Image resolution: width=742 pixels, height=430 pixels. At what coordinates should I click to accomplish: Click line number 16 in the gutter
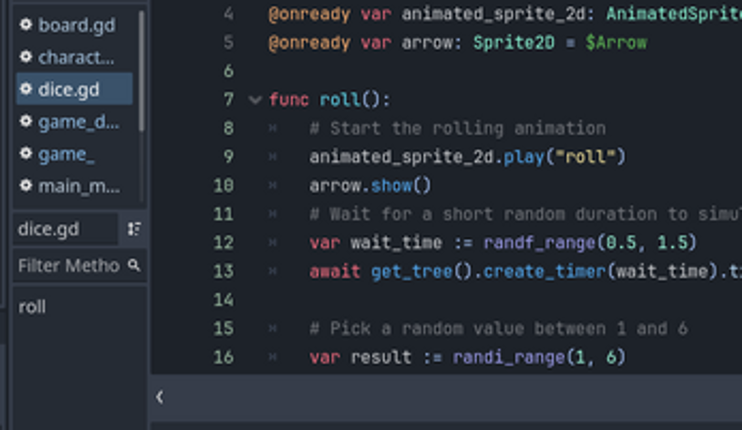coord(223,357)
